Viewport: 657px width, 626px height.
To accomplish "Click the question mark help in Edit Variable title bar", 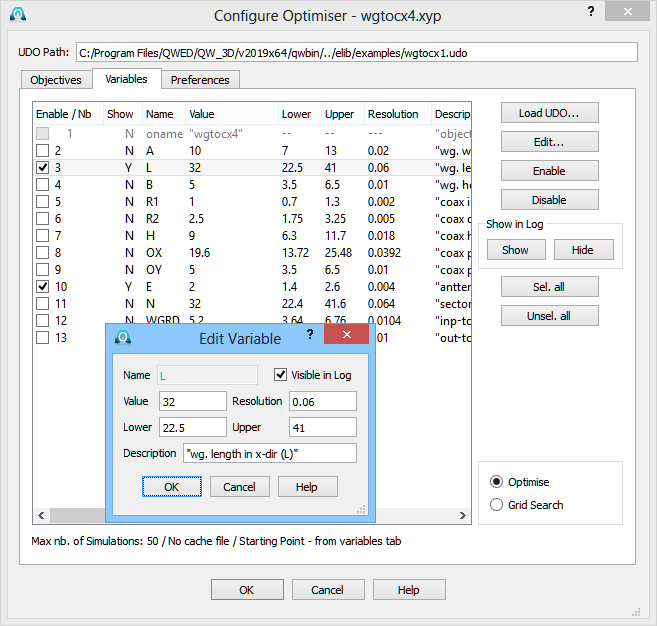I will coord(310,334).
